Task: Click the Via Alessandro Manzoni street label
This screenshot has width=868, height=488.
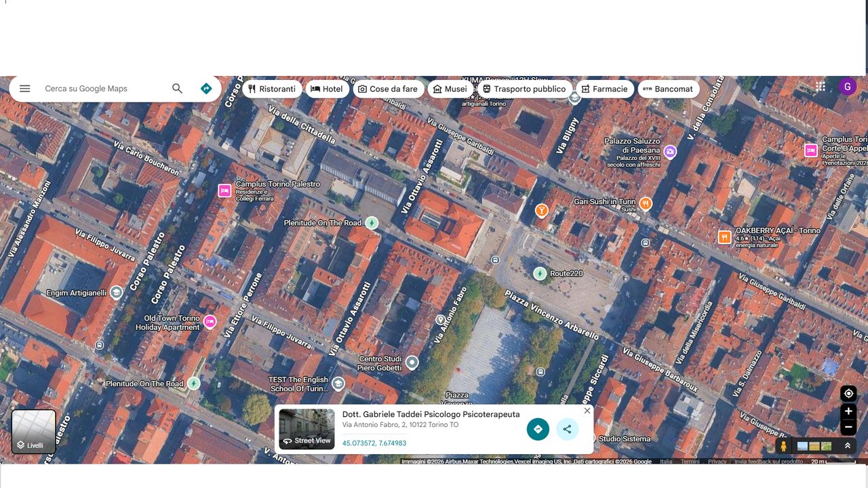Action: click(x=31, y=218)
